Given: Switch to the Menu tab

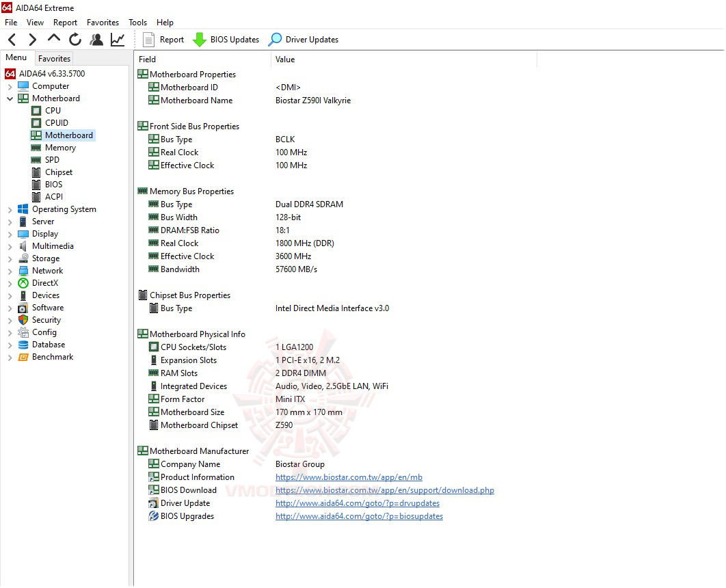Looking at the screenshot, I should (16, 57).
